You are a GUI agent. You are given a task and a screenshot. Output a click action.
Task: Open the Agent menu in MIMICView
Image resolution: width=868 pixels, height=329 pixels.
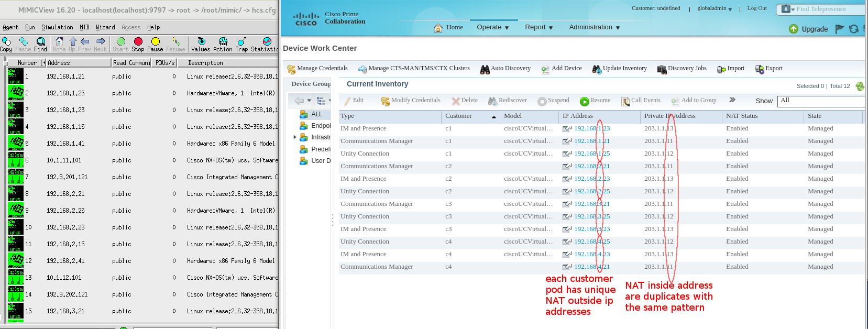click(x=10, y=27)
